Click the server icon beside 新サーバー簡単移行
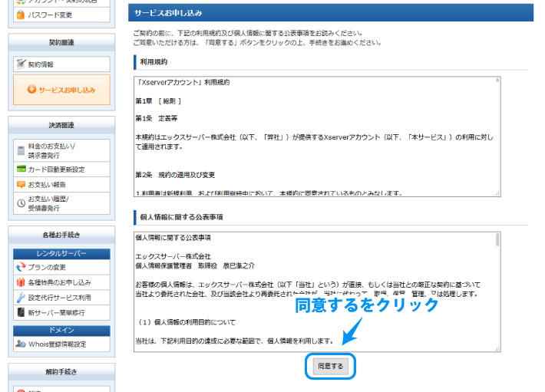 [21, 312]
